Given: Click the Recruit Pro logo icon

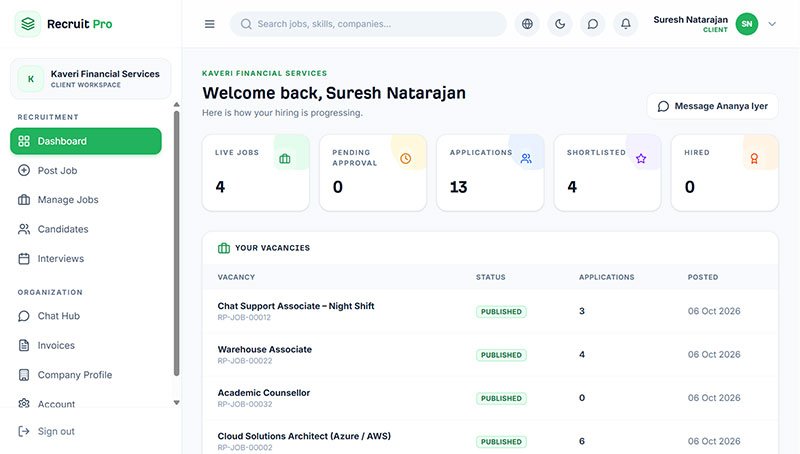Looking at the screenshot, I should [x=28, y=23].
